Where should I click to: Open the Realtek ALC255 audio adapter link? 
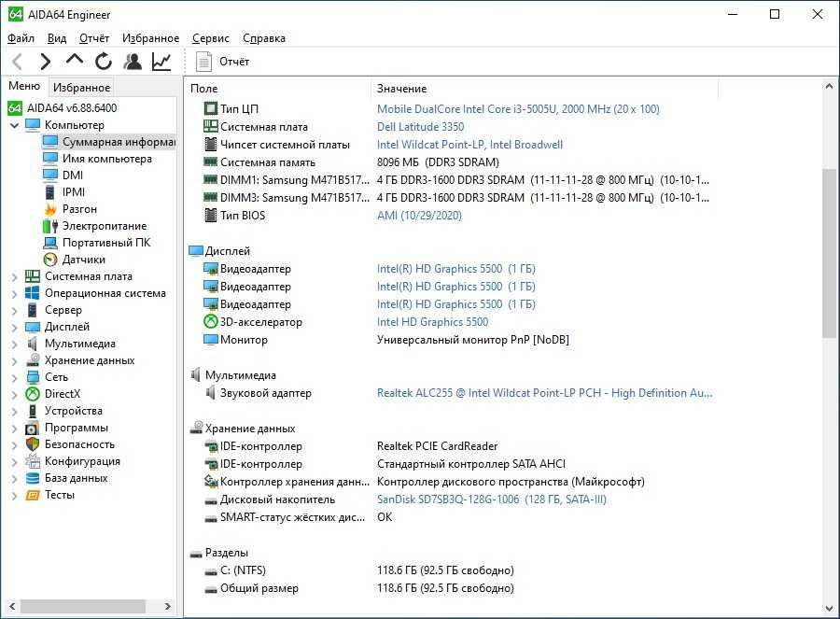tap(544, 393)
